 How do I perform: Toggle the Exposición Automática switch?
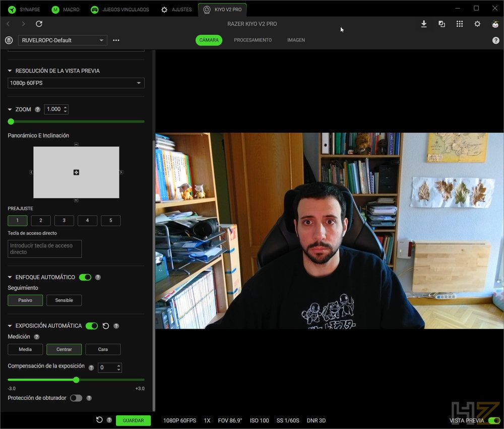pyautogui.click(x=92, y=326)
